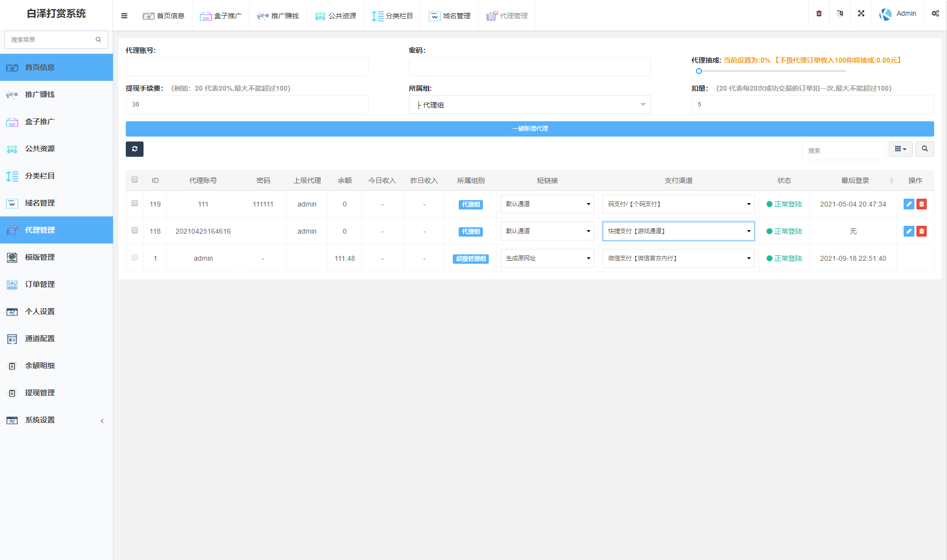Collapse sidebar with hamburger menu icon

tap(124, 16)
